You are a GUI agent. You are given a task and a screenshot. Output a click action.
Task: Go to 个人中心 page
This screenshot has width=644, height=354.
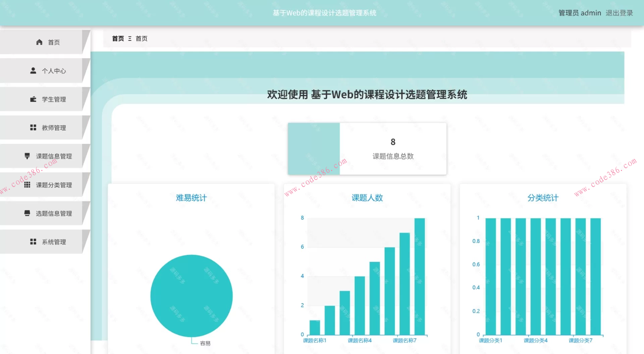click(54, 71)
